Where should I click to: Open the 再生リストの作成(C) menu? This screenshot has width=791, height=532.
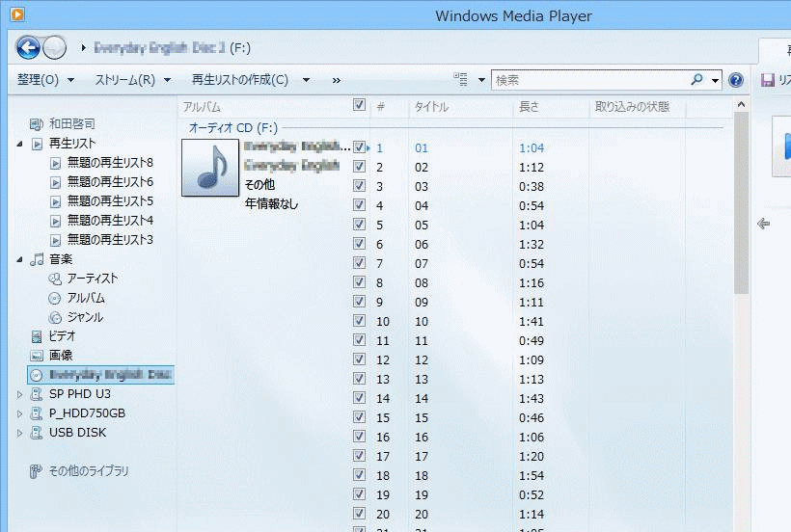[251, 80]
